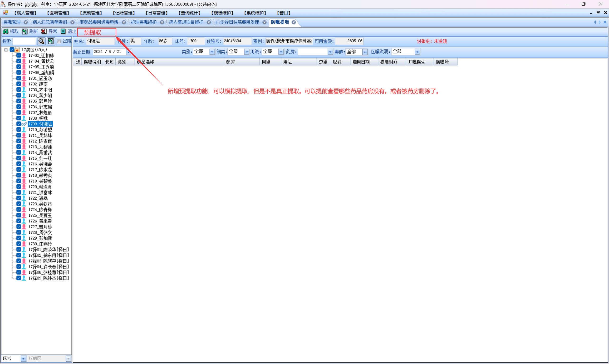Select patient 1720_蔡淑真 in the tree
609x364 pixels.
click(40, 187)
